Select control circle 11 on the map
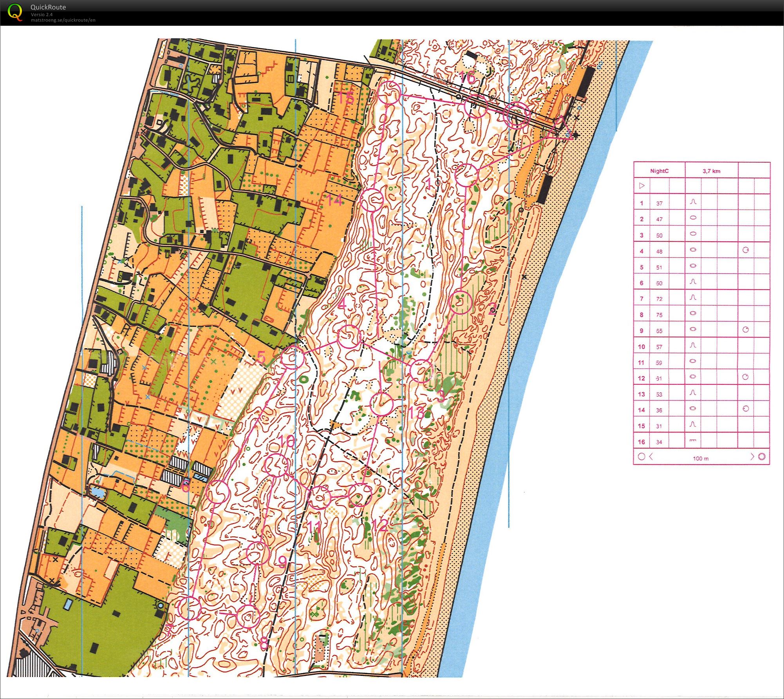 tap(319, 497)
